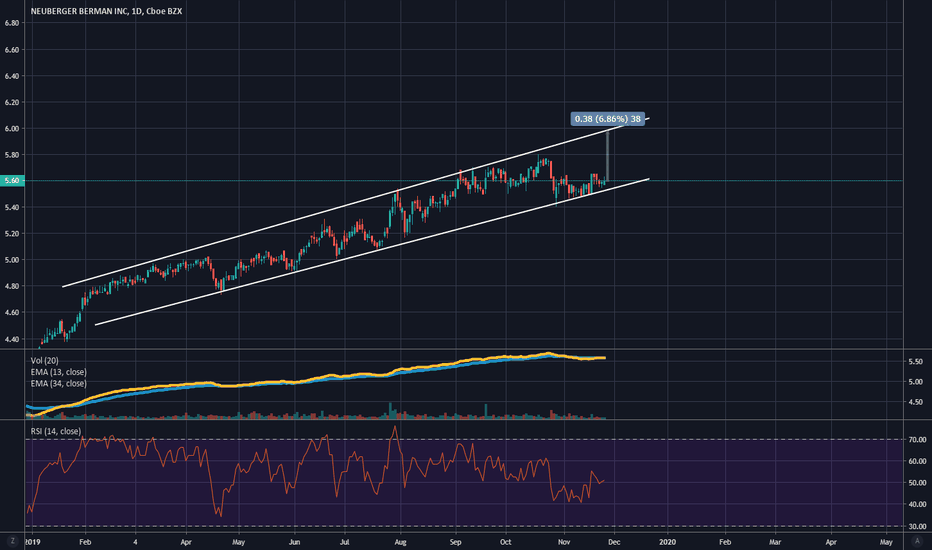Select the 0.38 (6.86%) 38 measurement label
This screenshot has height=550, width=932.
607,119
